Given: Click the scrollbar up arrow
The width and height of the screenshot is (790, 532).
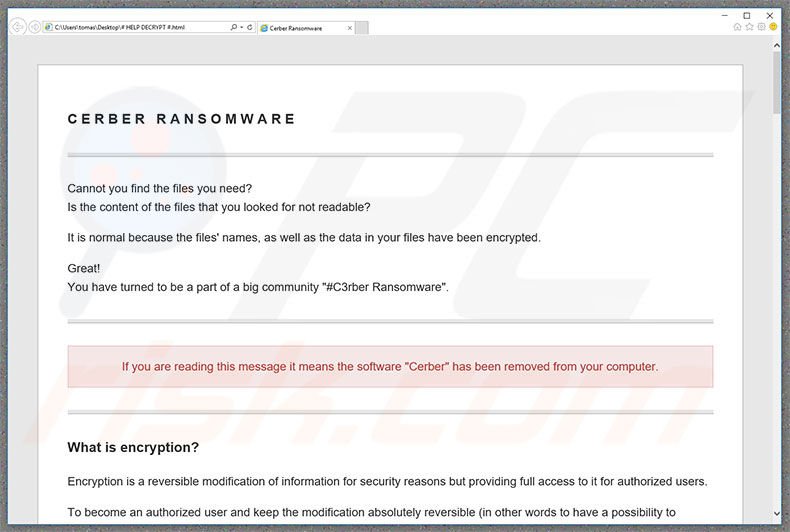Looking at the screenshot, I should (776, 45).
